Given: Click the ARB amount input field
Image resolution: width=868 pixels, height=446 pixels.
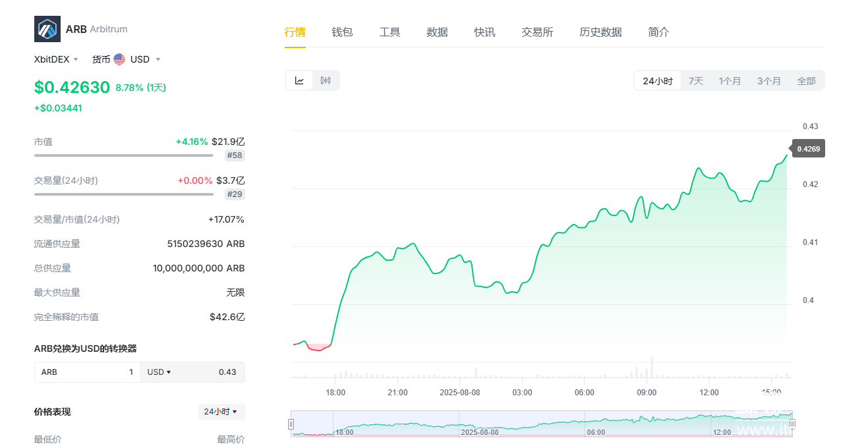Looking at the screenshot, I should (x=87, y=372).
